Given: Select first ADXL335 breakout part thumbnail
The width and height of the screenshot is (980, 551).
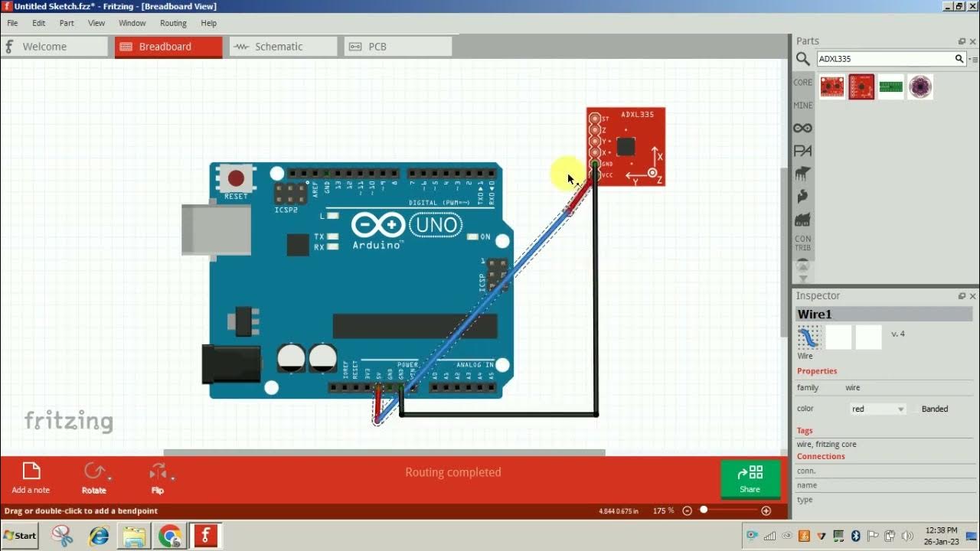Looking at the screenshot, I should pos(832,87).
